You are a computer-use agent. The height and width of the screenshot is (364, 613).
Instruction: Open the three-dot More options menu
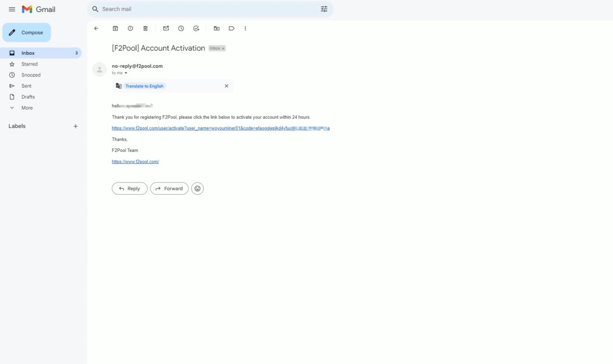click(245, 29)
